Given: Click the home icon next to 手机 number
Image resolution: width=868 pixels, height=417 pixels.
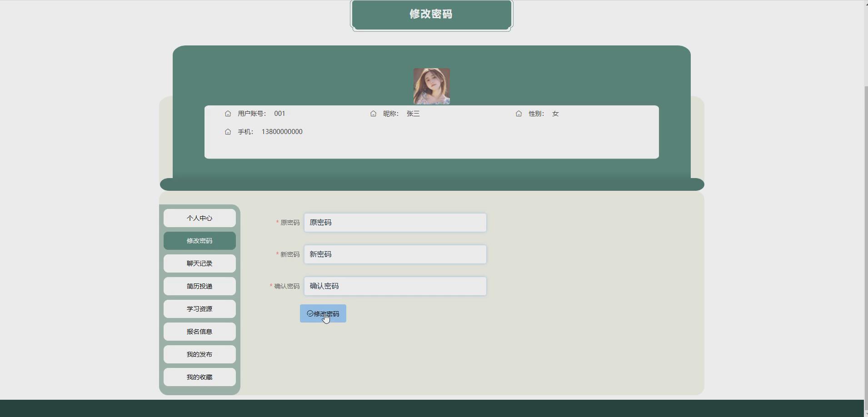Looking at the screenshot, I should point(229,132).
